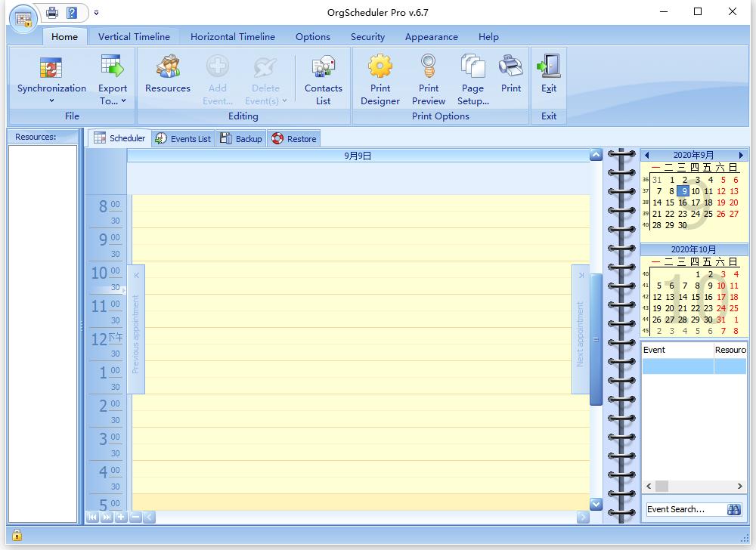Click the Previous appointment side expander
The height and width of the screenshot is (550, 756).
point(136,329)
